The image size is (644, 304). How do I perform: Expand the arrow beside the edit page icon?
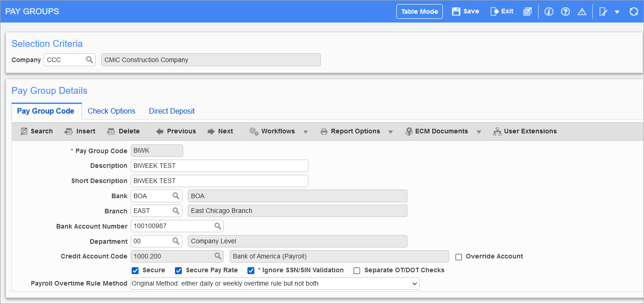point(617,11)
